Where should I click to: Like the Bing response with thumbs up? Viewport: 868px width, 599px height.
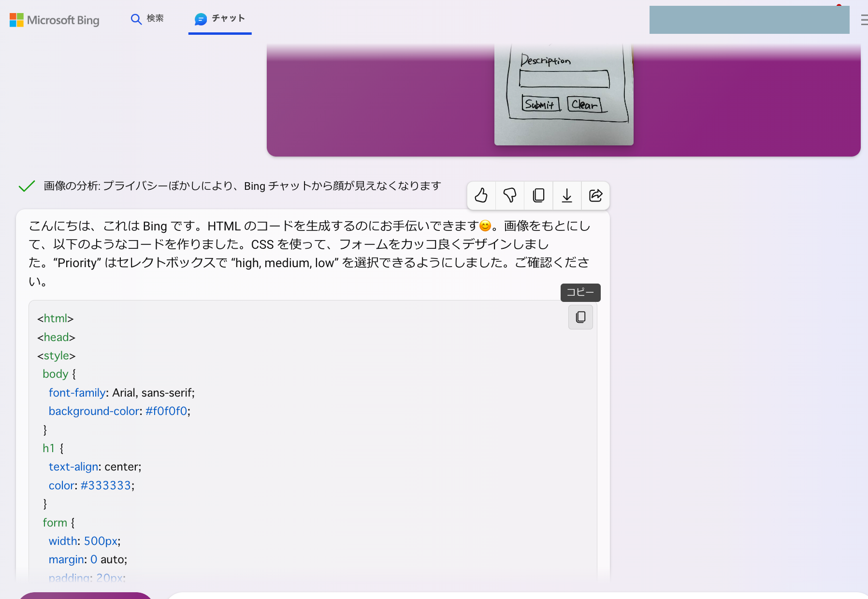tap(480, 196)
